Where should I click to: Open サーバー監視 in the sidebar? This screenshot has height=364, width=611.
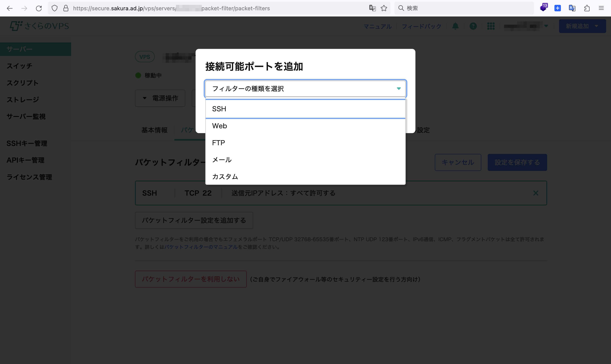[x=26, y=117]
